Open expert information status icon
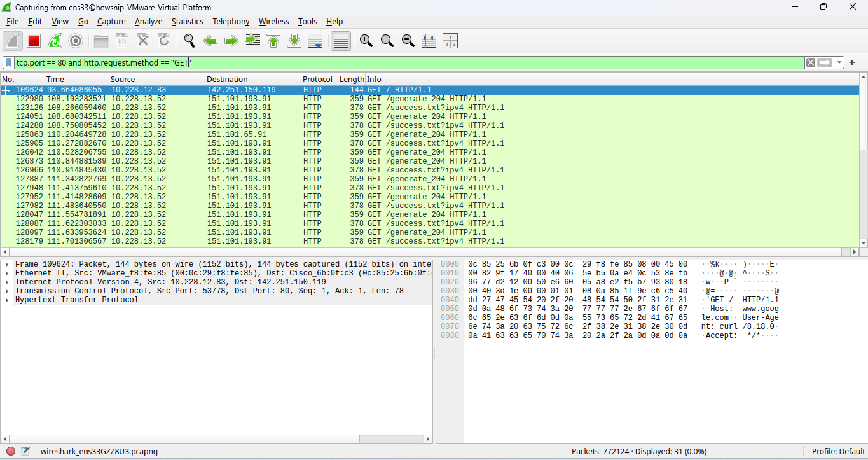 pyautogui.click(x=11, y=451)
